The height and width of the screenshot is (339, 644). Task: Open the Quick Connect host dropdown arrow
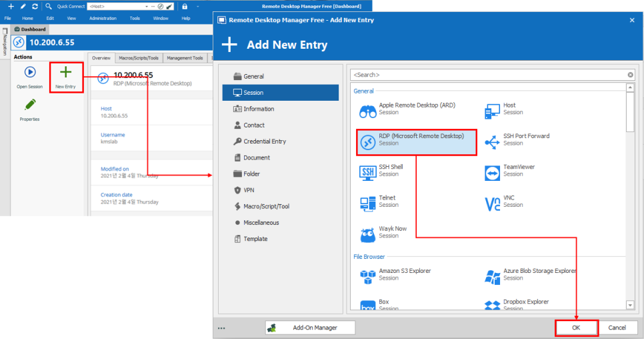147,7
